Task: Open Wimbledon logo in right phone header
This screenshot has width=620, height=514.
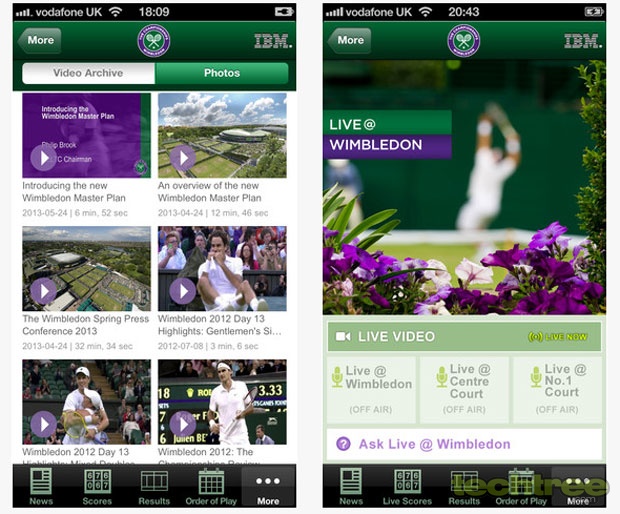Action: pyautogui.click(x=464, y=41)
